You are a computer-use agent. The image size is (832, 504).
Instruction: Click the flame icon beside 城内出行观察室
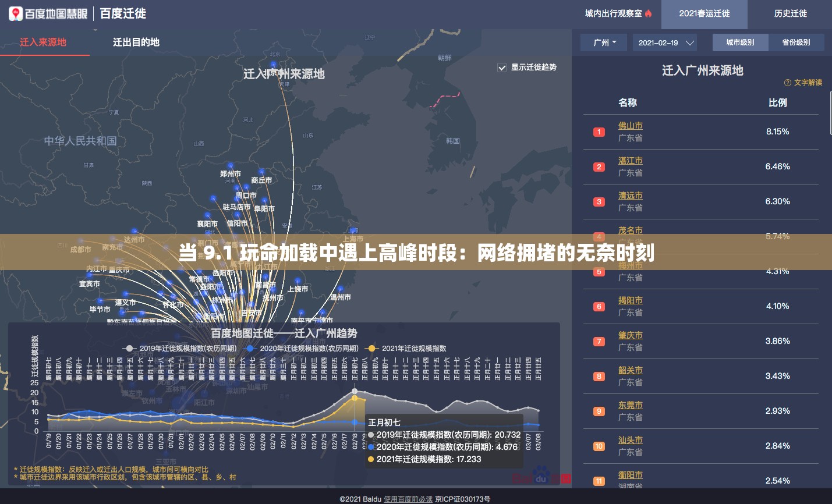click(x=649, y=13)
